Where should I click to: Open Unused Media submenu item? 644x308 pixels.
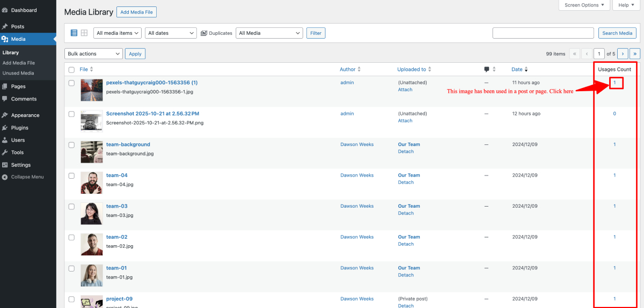(x=18, y=73)
